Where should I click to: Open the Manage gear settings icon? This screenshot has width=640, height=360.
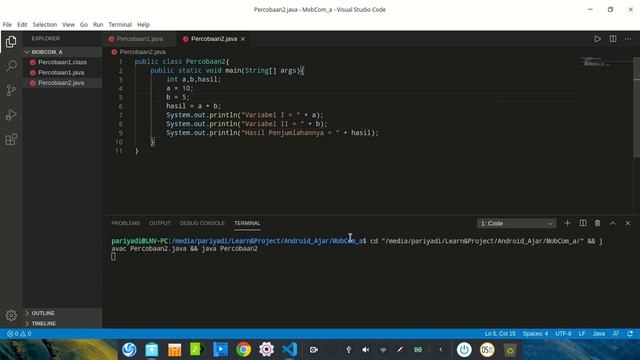click(11, 315)
